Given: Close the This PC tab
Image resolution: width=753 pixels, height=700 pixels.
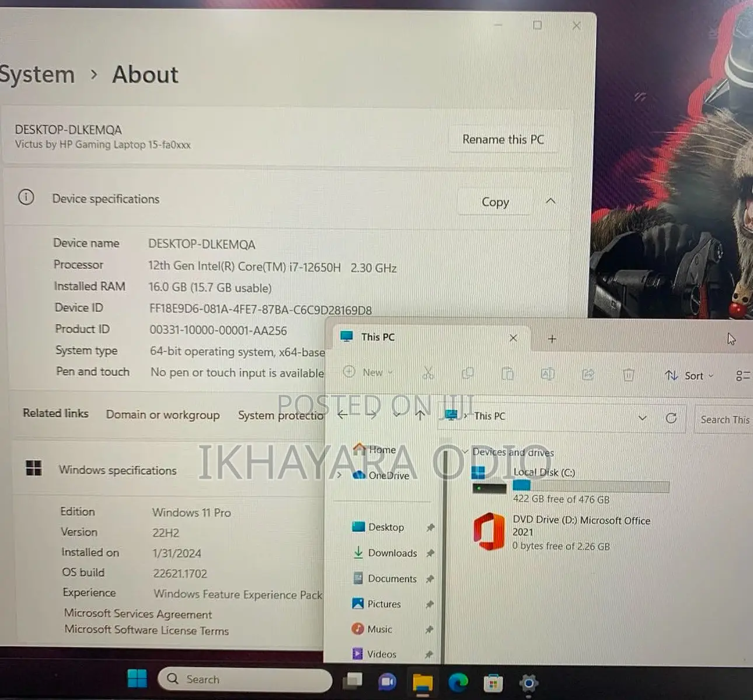Looking at the screenshot, I should click(x=513, y=338).
